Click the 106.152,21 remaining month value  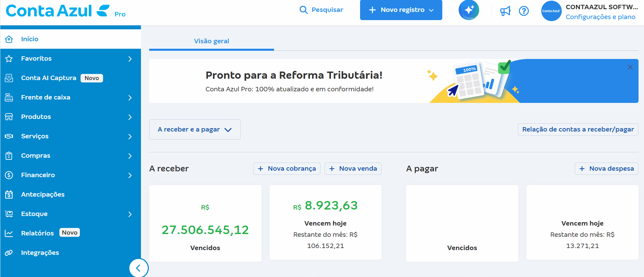326,246
